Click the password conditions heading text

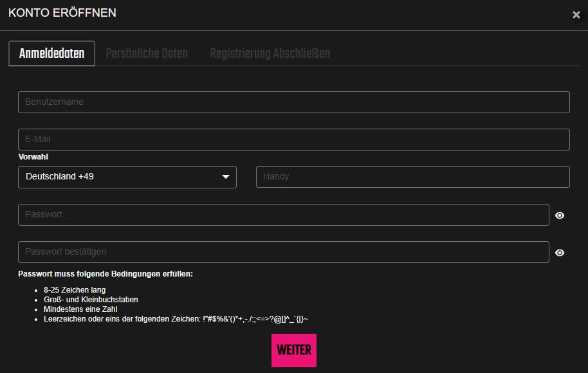[x=106, y=274]
